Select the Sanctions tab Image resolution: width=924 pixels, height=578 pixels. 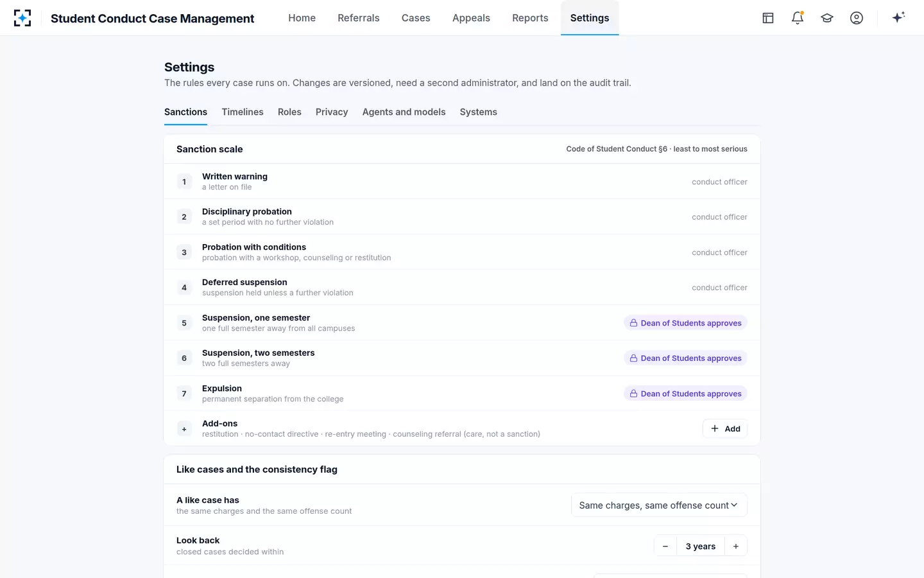click(185, 112)
